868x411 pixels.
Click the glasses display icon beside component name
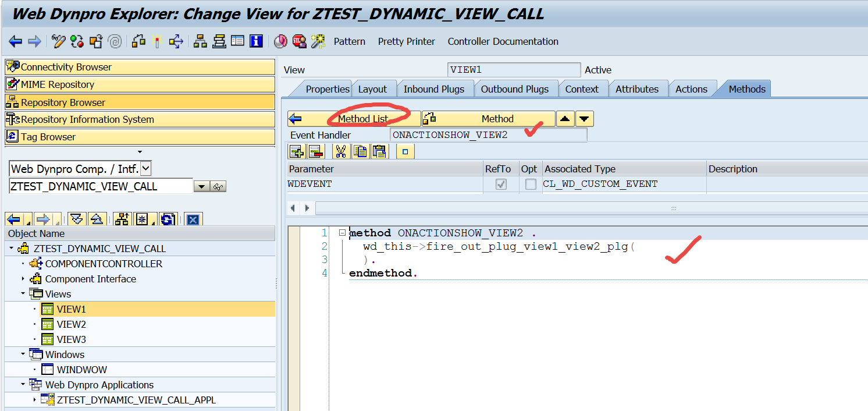pyautogui.click(x=219, y=187)
